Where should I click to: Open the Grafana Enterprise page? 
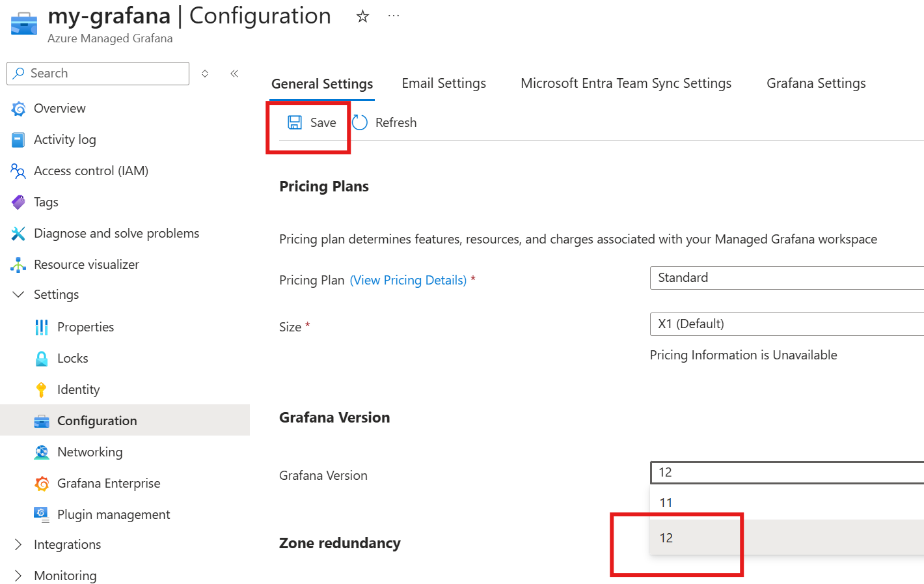(108, 483)
